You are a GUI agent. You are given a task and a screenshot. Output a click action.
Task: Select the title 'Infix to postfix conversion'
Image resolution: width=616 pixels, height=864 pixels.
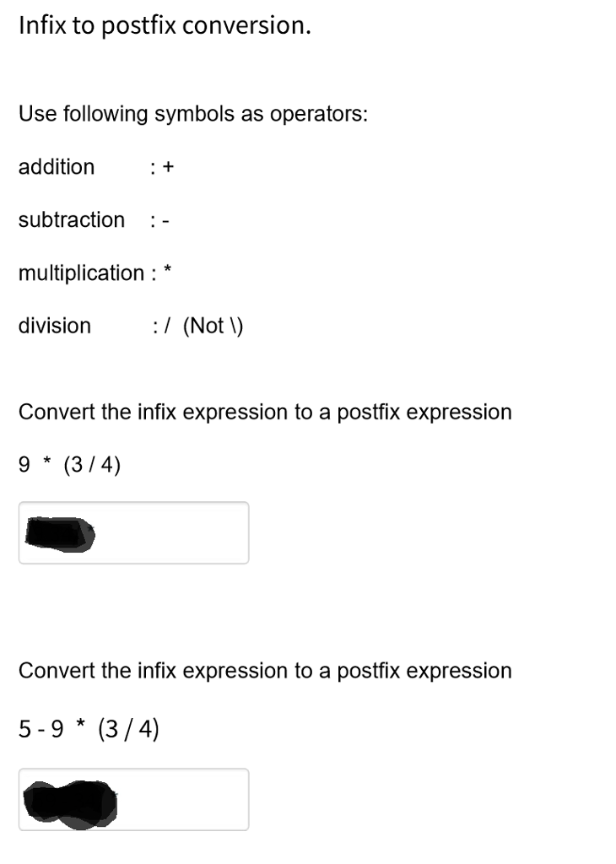(165, 24)
